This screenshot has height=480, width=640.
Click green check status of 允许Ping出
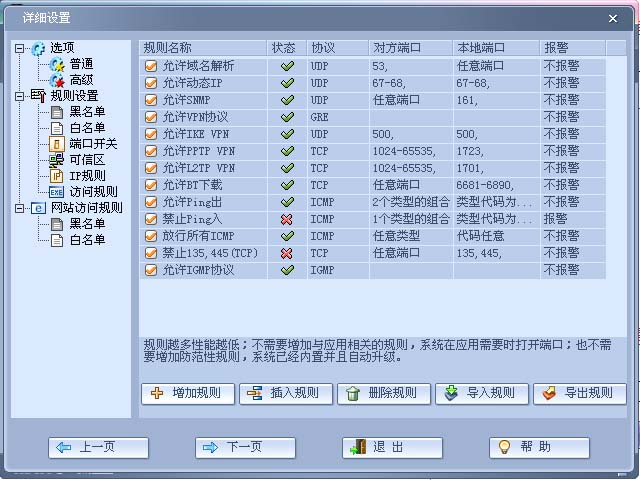(287, 202)
